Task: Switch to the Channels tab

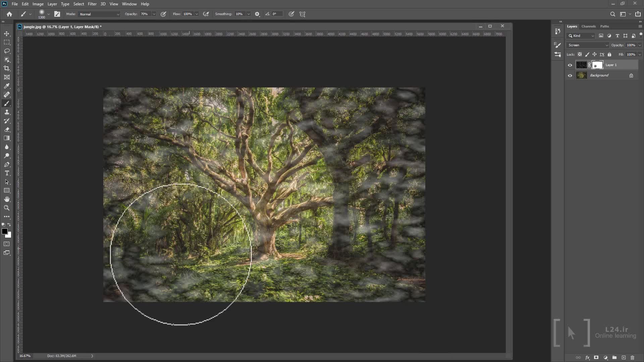Action: [588, 26]
